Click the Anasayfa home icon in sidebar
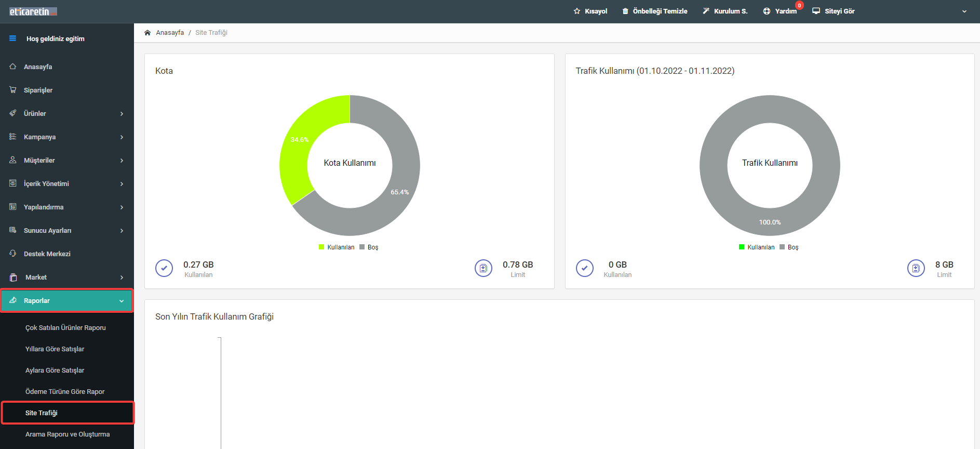This screenshot has height=449, width=980. 13,67
